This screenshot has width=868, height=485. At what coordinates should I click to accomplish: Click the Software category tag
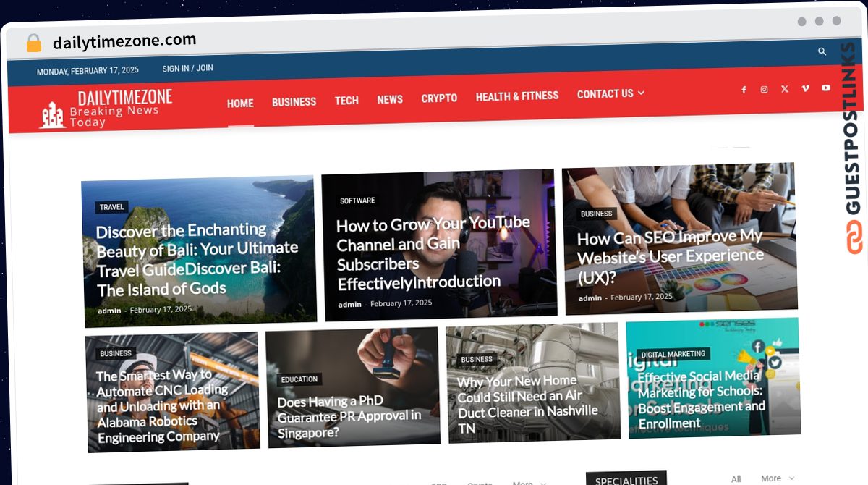click(x=357, y=201)
